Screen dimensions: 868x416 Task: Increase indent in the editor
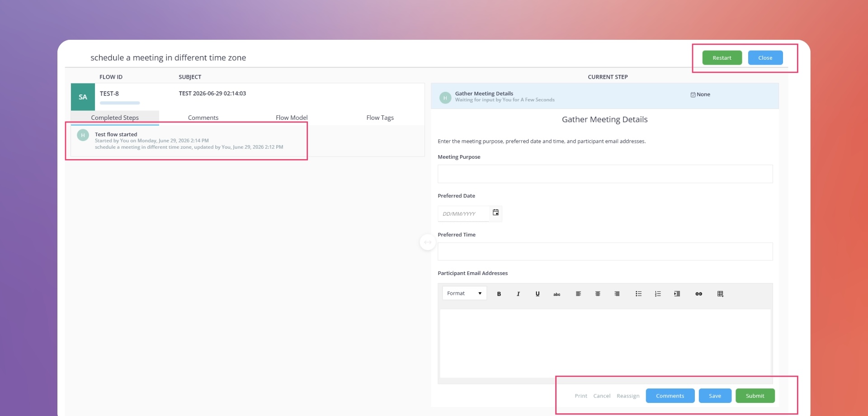click(677, 294)
